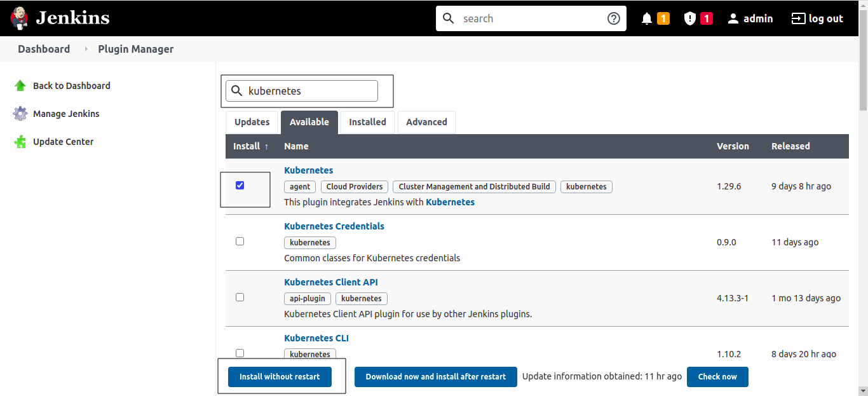Click the page vertical scrollbar
The image size is (868, 396).
tap(863, 198)
